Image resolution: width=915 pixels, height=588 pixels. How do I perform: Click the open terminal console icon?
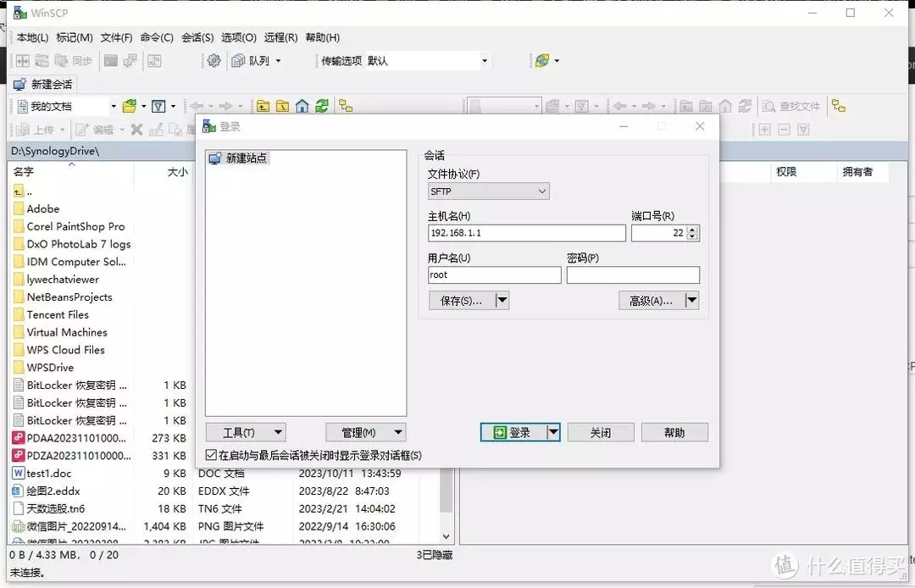click(x=110, y=61)
